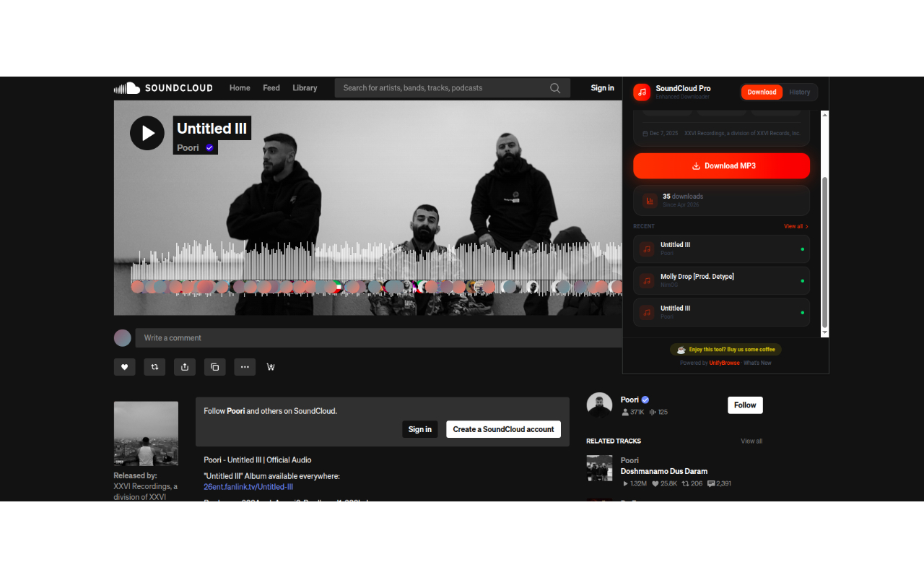Open the UnifyBrowse link
924x578 pixels.
[x=724, y=363]
